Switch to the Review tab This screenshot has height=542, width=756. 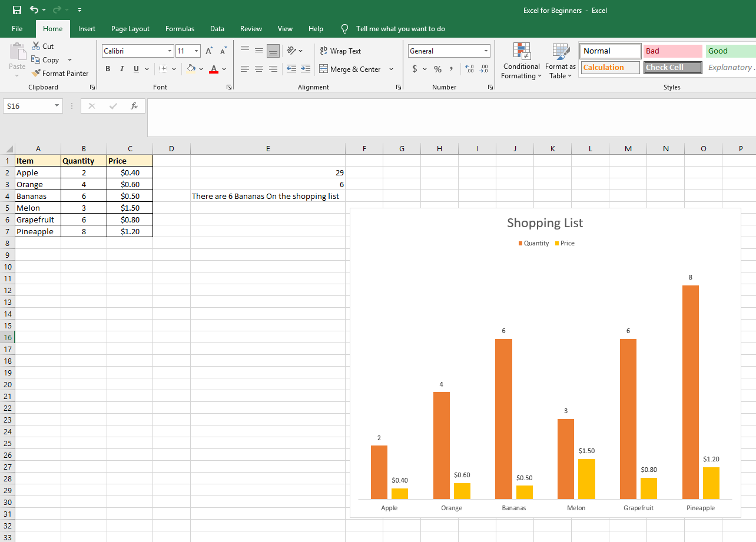point(251,28)
